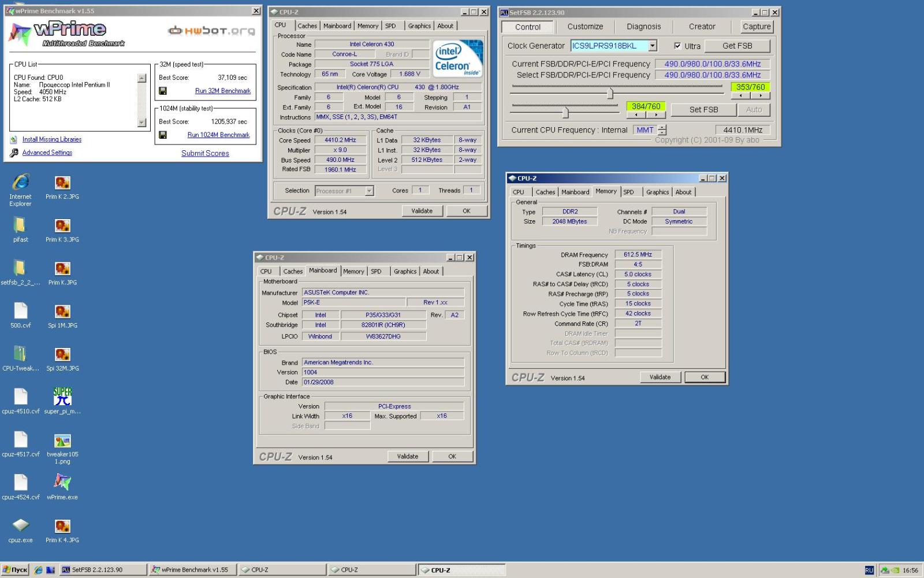Switch to the Caches tab in the top CPU-Z window
Screen dimensions: 924x578
(x=307, y=26)
